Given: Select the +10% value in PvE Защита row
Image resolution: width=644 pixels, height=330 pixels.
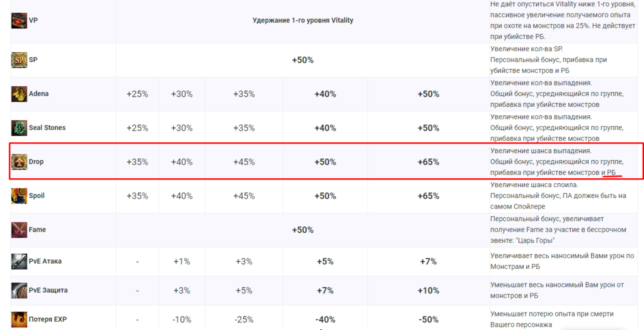Looking at the screenshot, I should point(428,290).
